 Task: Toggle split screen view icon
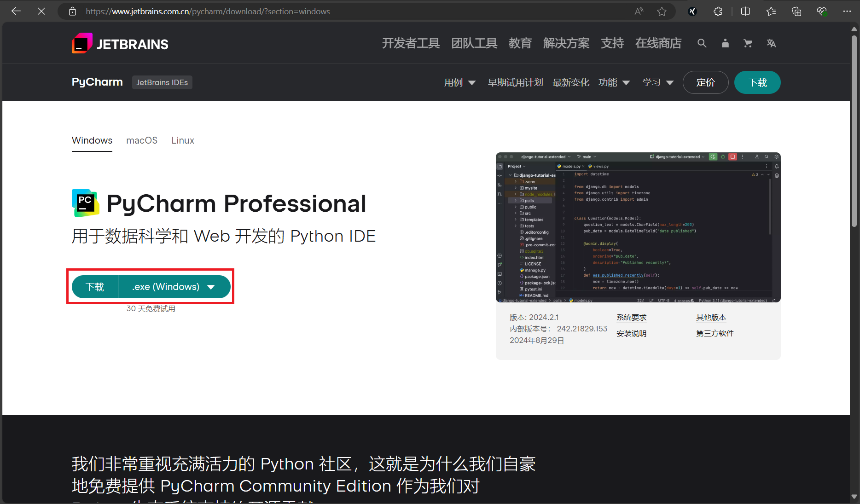(746, 11)
